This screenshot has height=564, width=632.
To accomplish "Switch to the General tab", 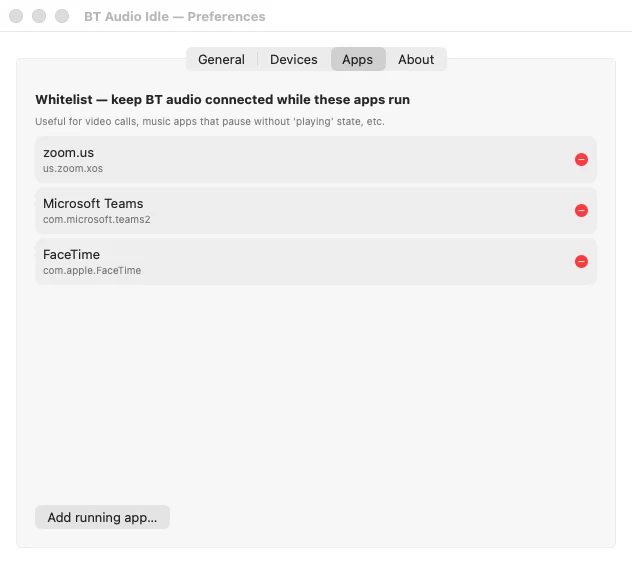I will 221,59.
